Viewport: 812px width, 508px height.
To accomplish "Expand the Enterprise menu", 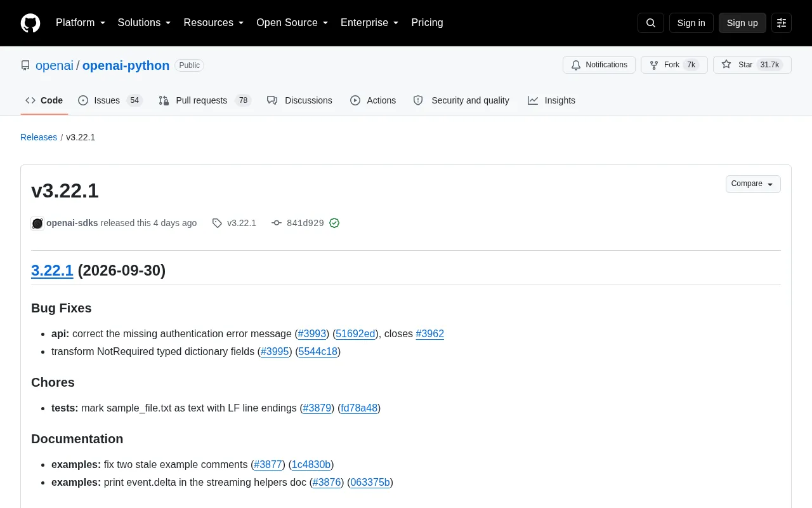I will [x=370, y=23].
